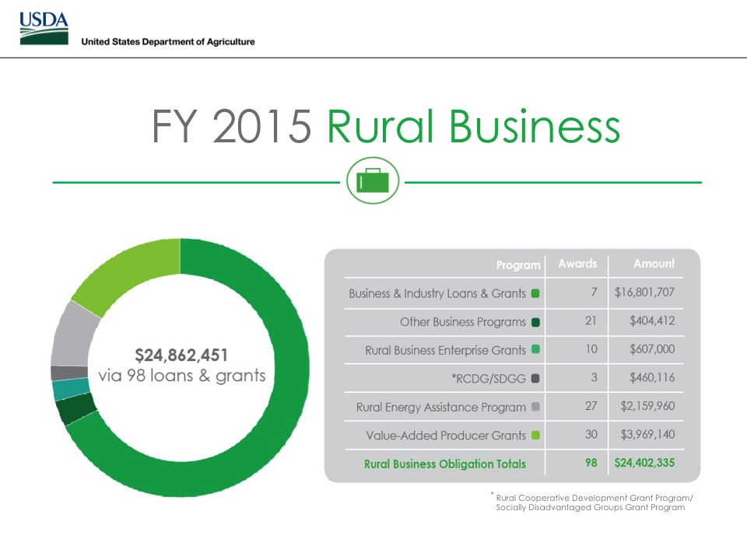Select the Value-Added Producer Grants light green swatch
This screenshot has width=747, height=560.
(x=535, y=436)
